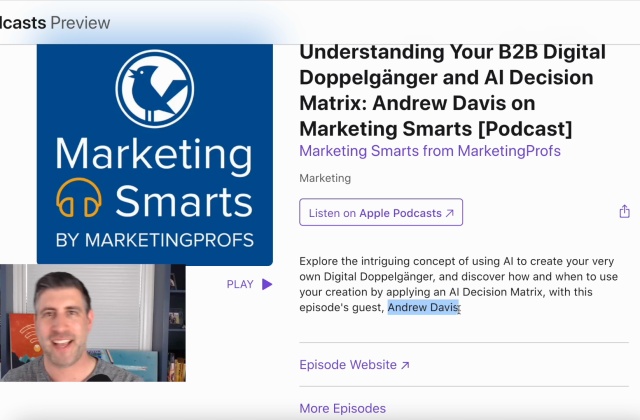
Task: Click the webcam video overlay of speaker
Action: click(93, 323)
